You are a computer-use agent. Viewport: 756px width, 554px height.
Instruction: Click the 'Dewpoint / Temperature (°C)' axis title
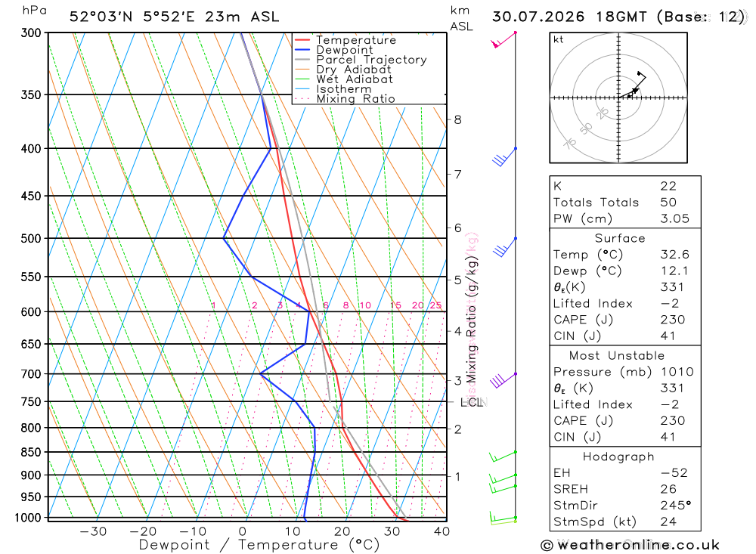259,545
